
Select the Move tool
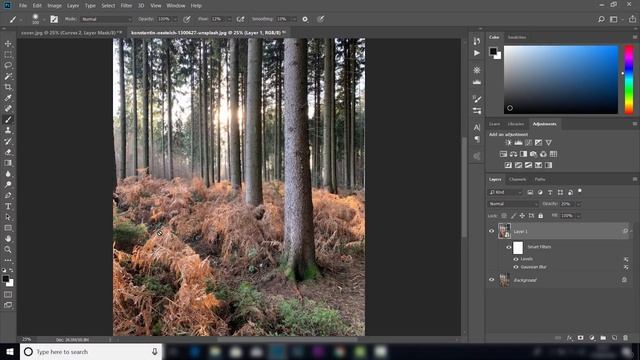(x=8, y=44)
